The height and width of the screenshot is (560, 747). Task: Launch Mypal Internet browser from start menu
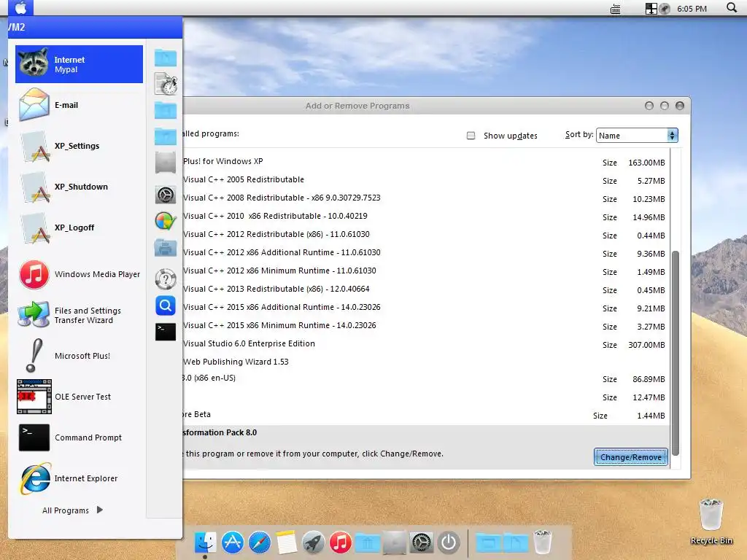(x=79, y=64)
